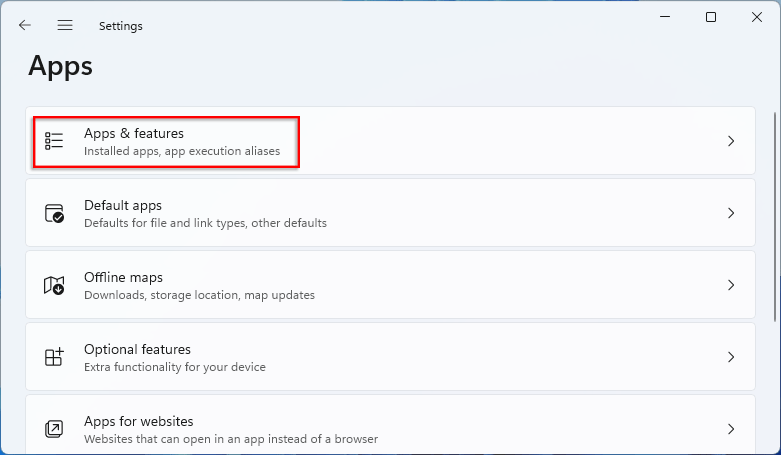Expand Default apps chevron
The image size is (781, 455).
731,213
